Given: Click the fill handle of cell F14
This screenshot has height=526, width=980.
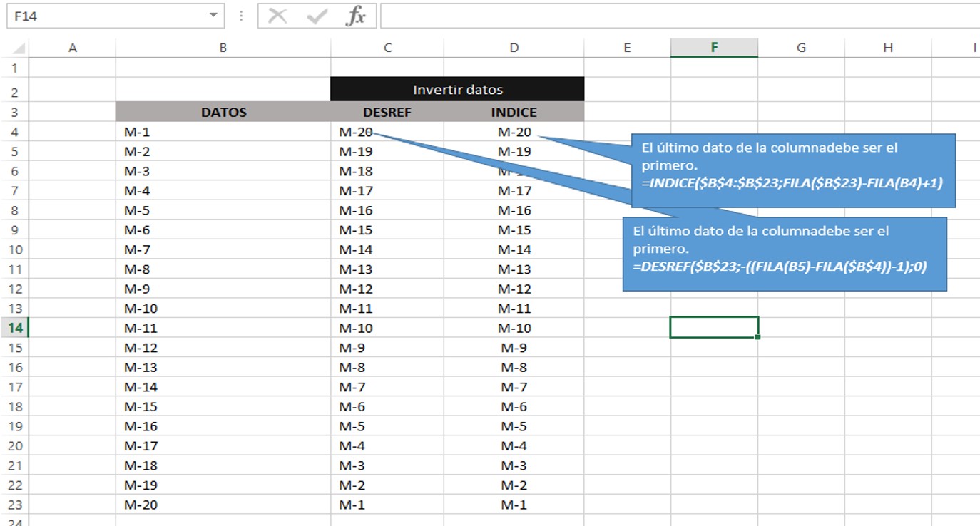Looking at the screenshot, I should [x=757, y=337].
